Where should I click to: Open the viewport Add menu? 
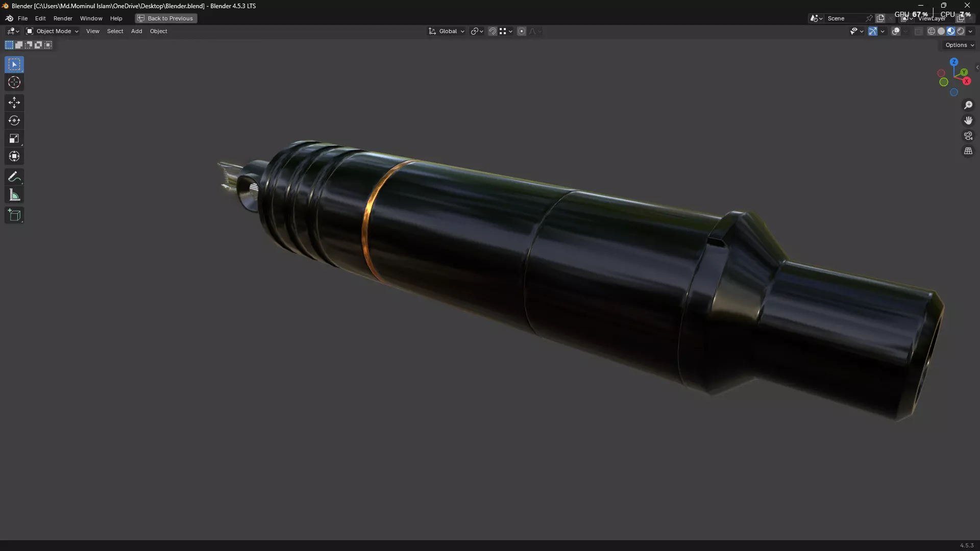point(137,32)
